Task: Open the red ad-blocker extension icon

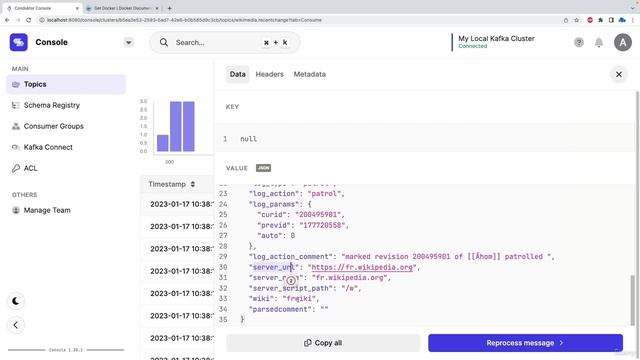Action: [590, 20]
